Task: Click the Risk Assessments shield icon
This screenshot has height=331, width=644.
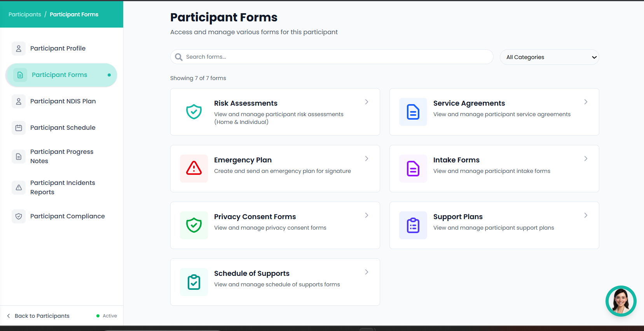Action: pyautogui.click(x=194, y=112)
